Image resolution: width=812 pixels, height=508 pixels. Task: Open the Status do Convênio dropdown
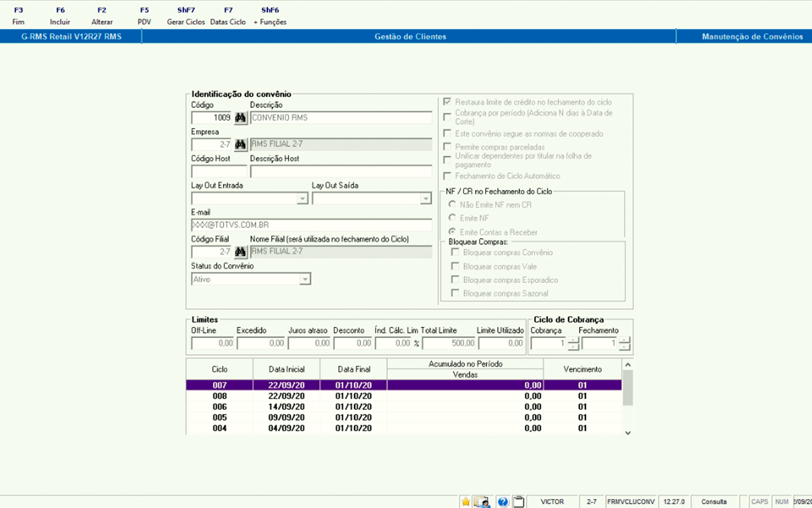click(x=304, y=279)
